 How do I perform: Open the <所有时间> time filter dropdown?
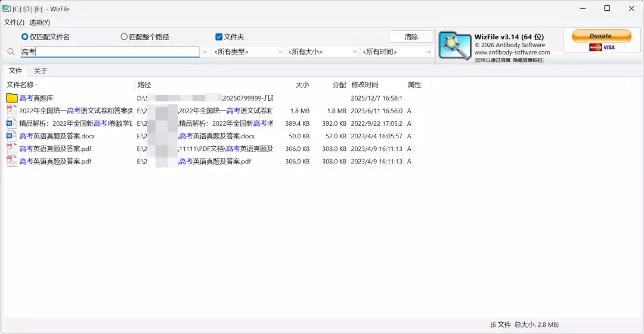(x=397, y=52)
